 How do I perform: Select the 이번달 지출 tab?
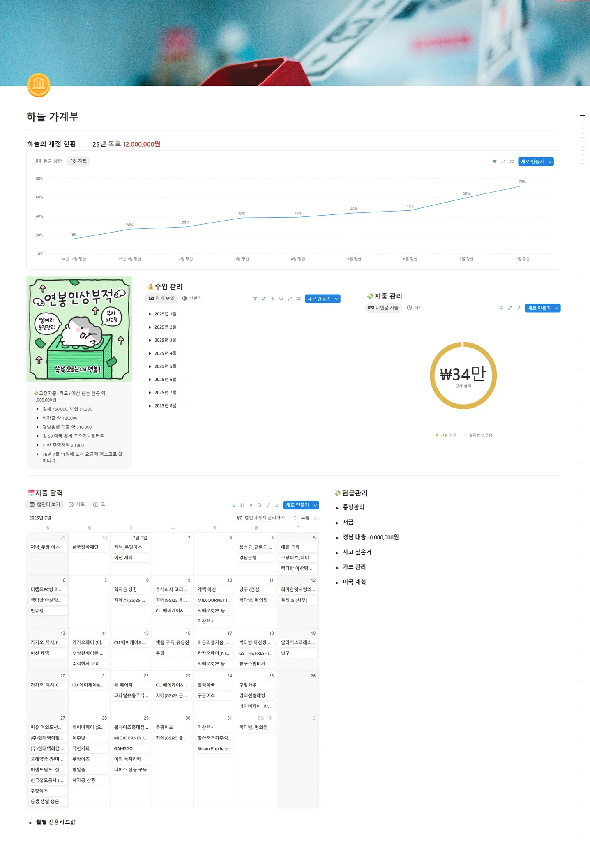pos(383,308)
